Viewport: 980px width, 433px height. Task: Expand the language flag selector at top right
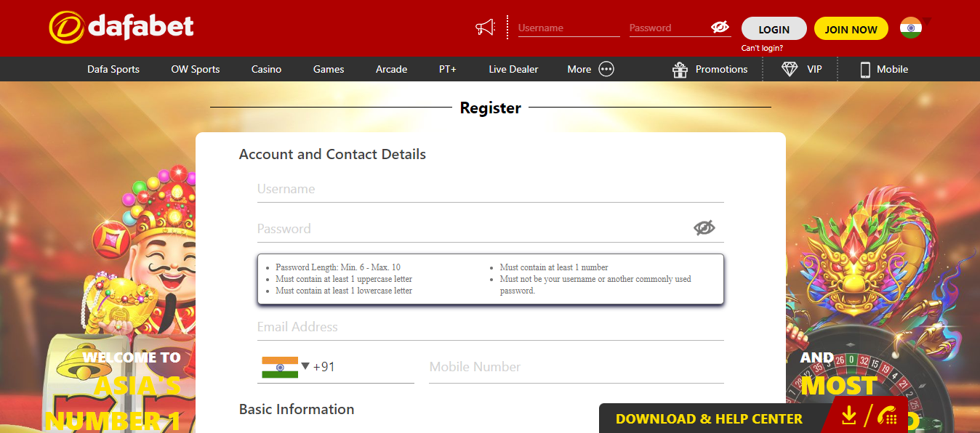[914, 27]
